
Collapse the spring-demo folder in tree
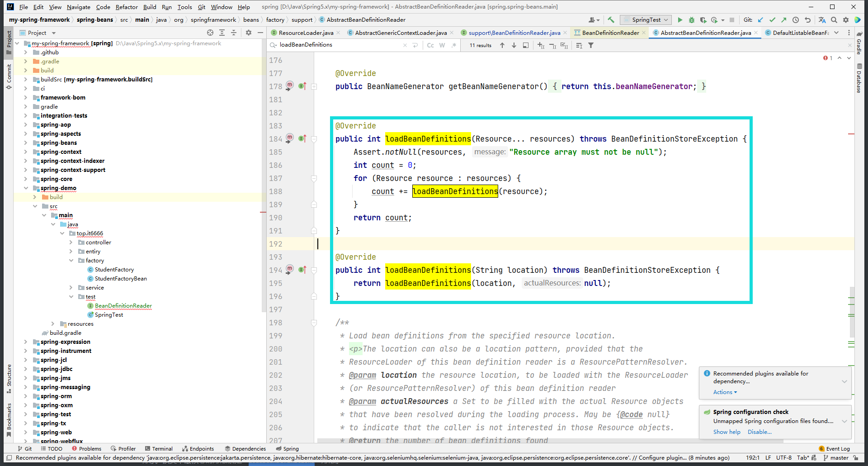tap(26, 188)
